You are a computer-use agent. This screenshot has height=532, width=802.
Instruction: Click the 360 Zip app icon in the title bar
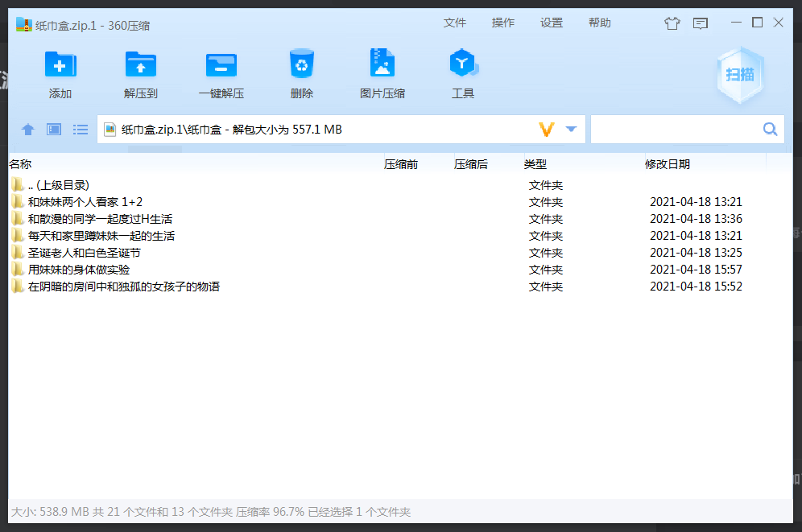click(x=23, y=24)
